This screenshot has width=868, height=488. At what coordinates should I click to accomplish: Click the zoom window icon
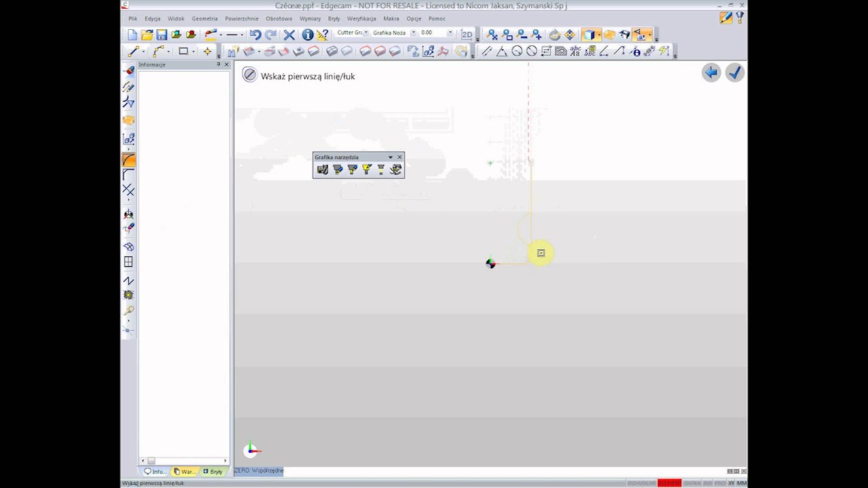(x=507, y=35)
